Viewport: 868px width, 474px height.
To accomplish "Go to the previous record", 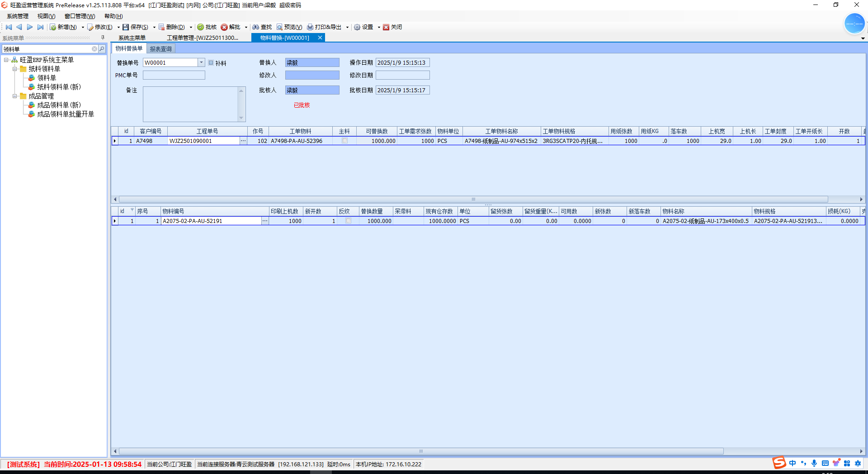I will pyautogui.click(x=19, y=27).
